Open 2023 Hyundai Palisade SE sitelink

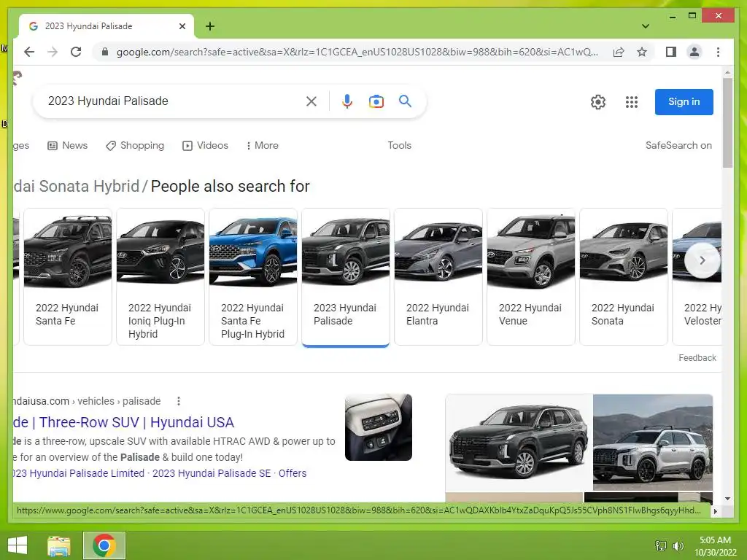coord(212,473)
